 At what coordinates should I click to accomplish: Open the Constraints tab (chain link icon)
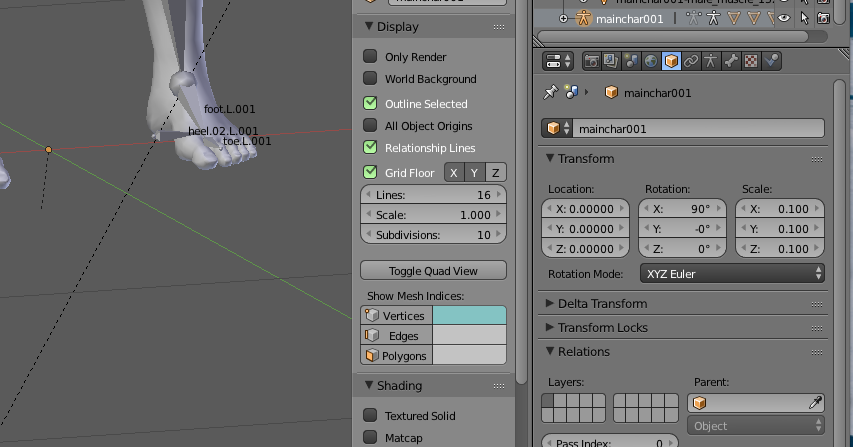tap(691, 61)
